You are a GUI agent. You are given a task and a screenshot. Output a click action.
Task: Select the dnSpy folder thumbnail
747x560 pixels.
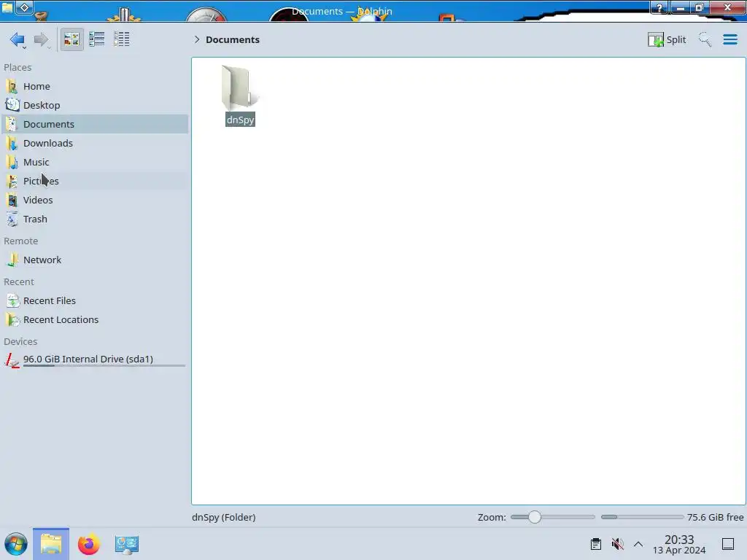(239, 87)
